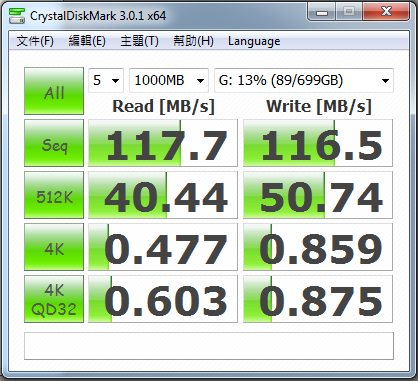The width and height of the screenshot is (418, 381).
Task: Minimize the CrystalDiskMark window
Action: pyautogui.click(x=322, y=12)
